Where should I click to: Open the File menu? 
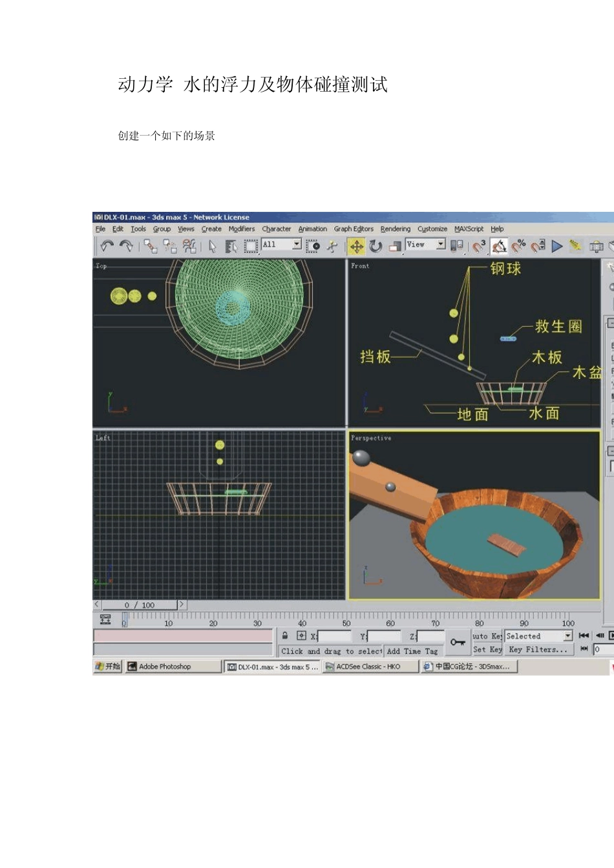point(100,229)
